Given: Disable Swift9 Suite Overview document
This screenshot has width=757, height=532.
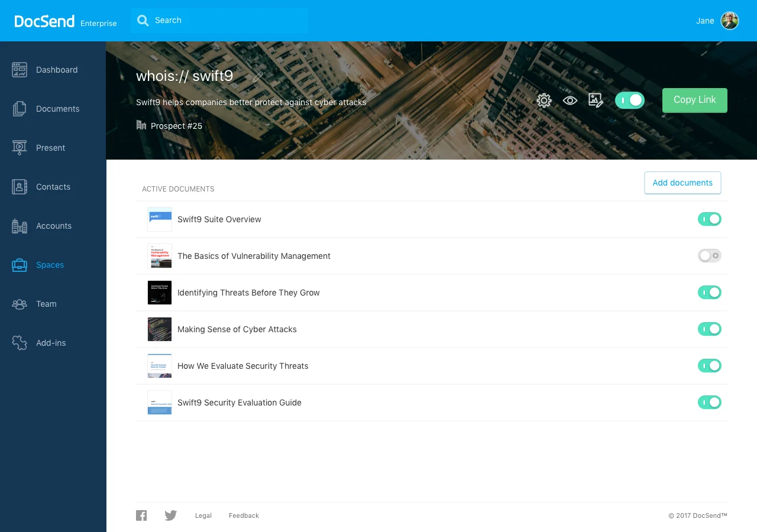Looking at the screenshot, I should pyautogui.click(x=710, y=219).
